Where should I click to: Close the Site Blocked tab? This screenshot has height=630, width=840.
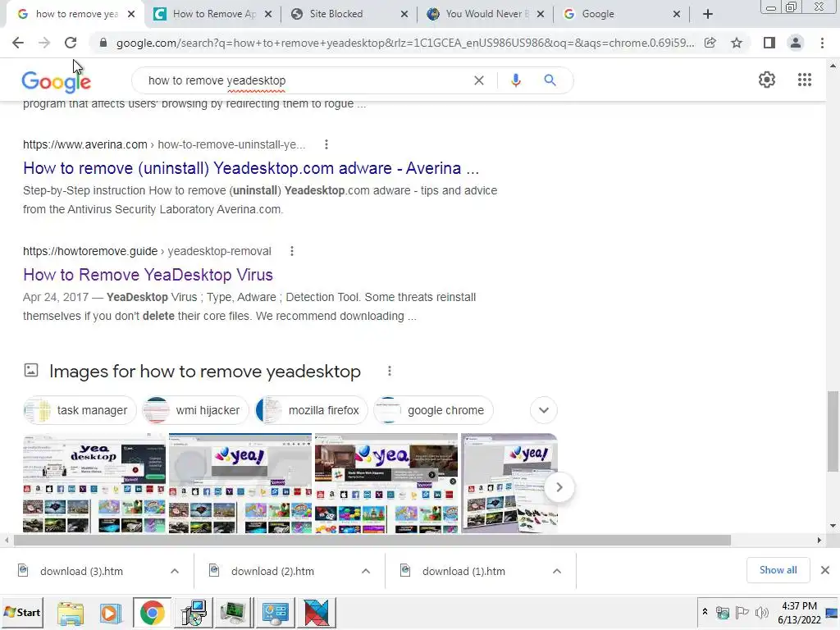(404, 14)
